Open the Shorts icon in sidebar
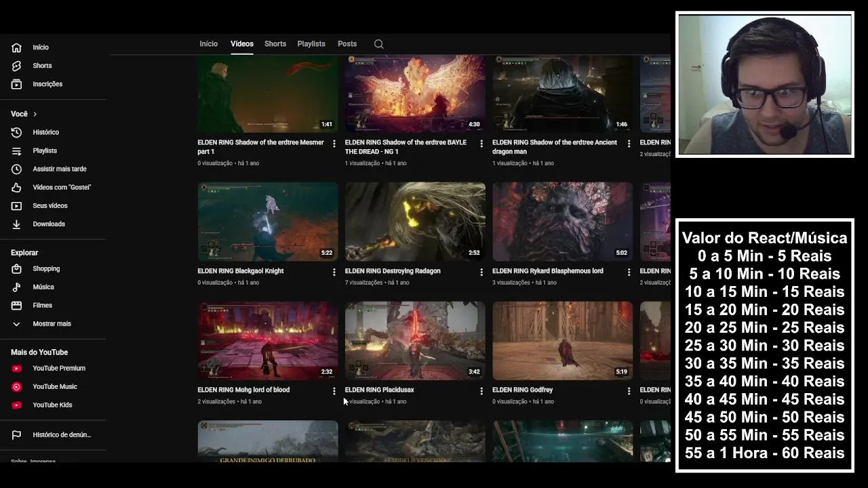This screenshot has width=868, height=488. pyautogui.click(x=17, y=66)
